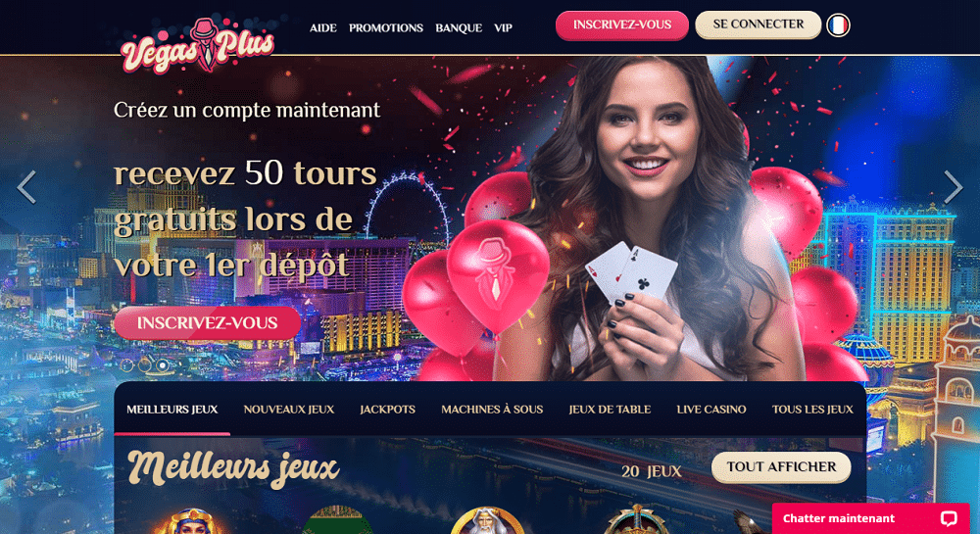The height and width of the screenshot is (534, 980).
Task: Go to previous banner slide arrow
Action: click(x=26, y=187)
